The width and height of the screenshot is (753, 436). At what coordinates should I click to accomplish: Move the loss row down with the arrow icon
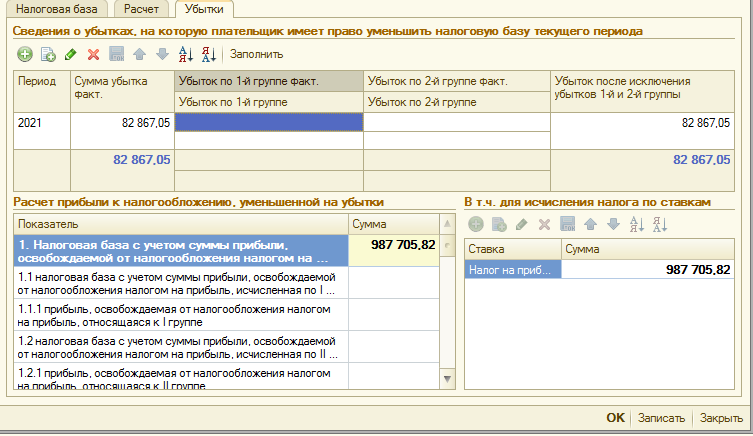click(x=161, y=54)
